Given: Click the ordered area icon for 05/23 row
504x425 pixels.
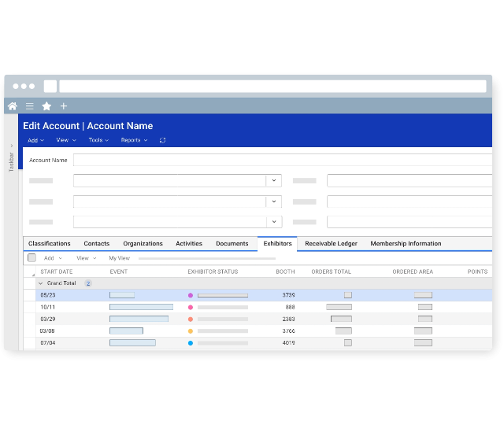Looking at the screenshot, I should (x=423, y=295).
